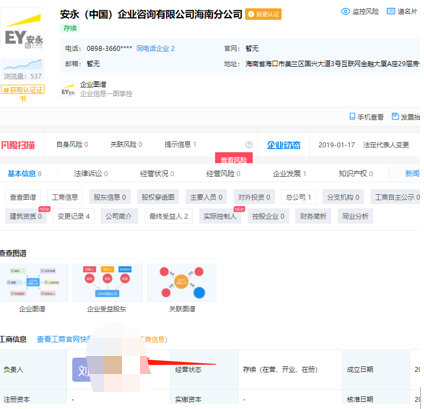The height and width of the screenshot is (409, 424).
Task: Switch to the 基本信息 8 tab
Action: pos(24,174)
